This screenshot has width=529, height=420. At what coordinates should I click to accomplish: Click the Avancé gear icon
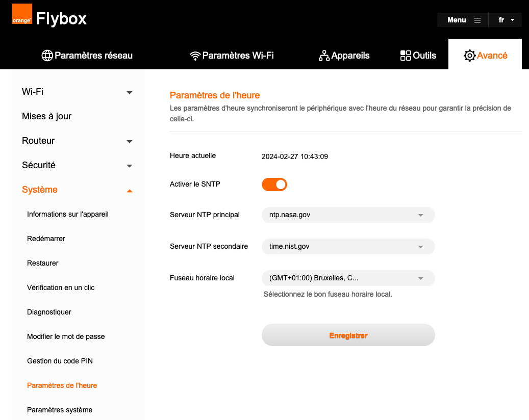point(469,56)
